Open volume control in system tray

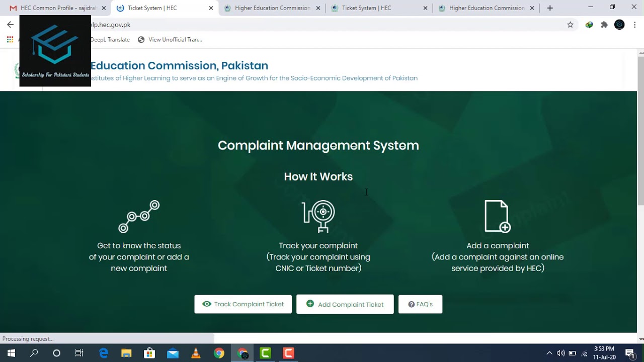[x=560, y=353]
